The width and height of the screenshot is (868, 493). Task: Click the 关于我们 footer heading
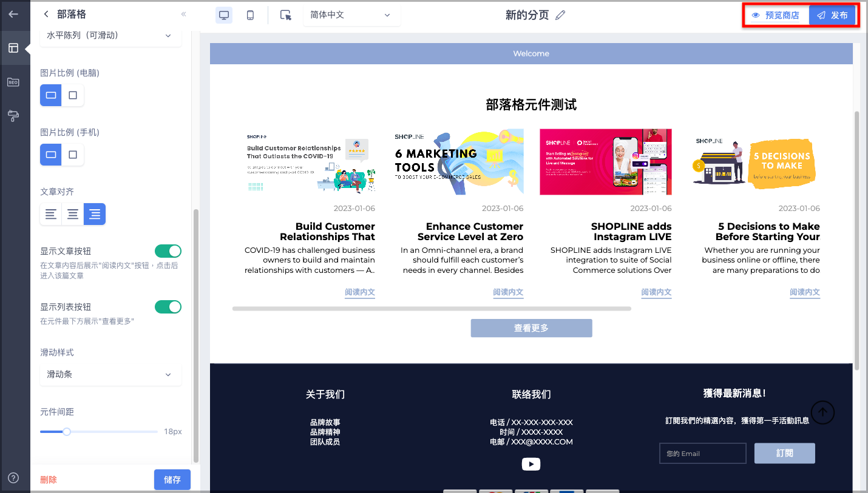[x=325, y=394]
